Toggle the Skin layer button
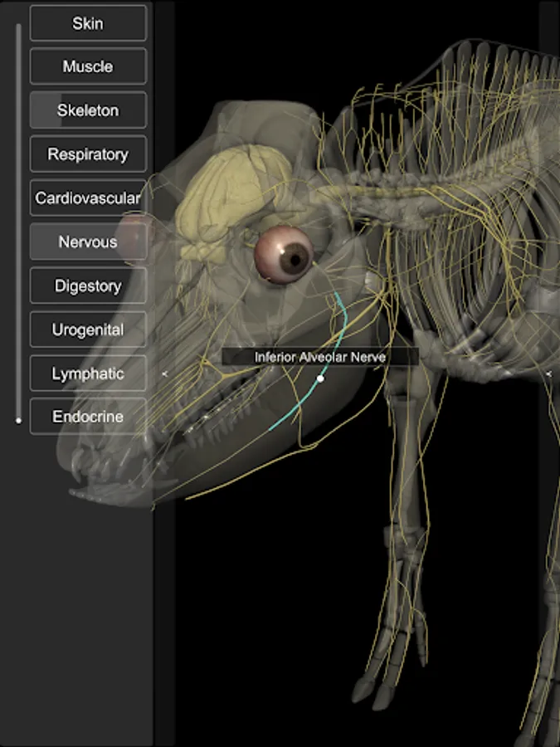Screen dimensions: 560x747 point(88,23)
